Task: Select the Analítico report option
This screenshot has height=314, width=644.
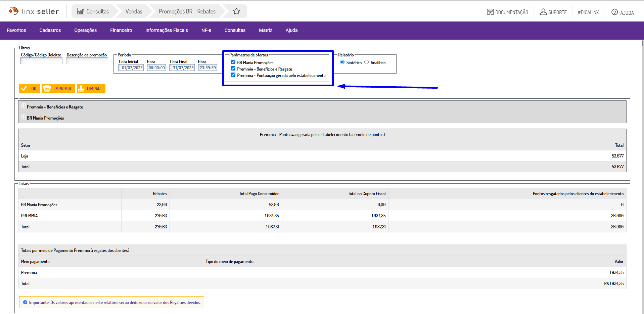Action: pos(367,62)
